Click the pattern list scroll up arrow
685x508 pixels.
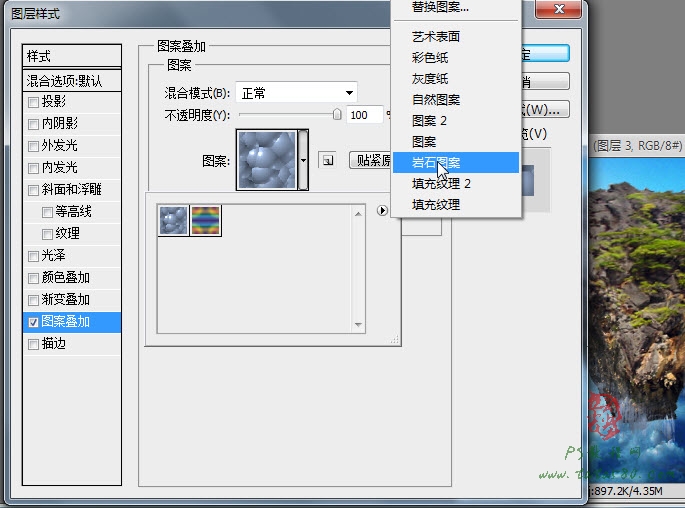pyautogui.click(x=358, y=214)
